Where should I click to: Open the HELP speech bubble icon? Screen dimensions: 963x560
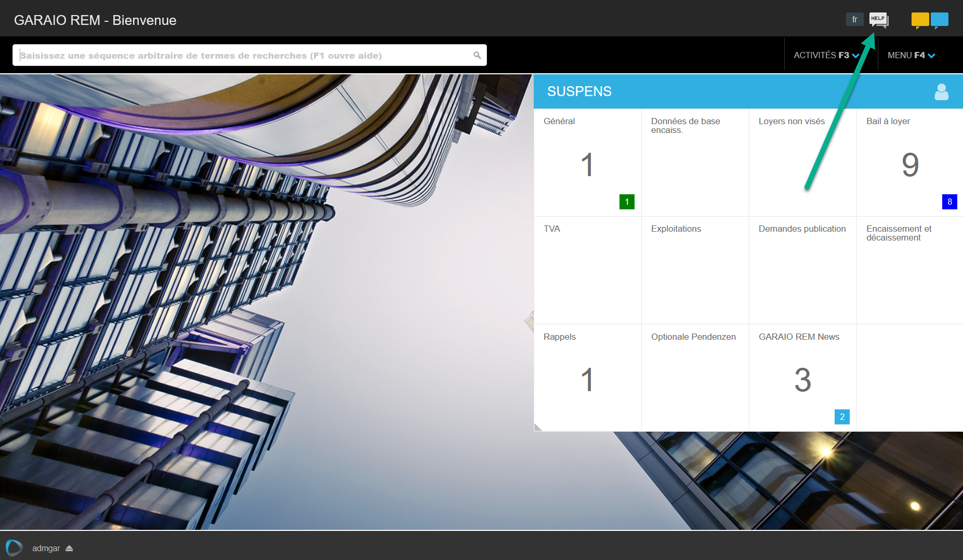point(878,20)
